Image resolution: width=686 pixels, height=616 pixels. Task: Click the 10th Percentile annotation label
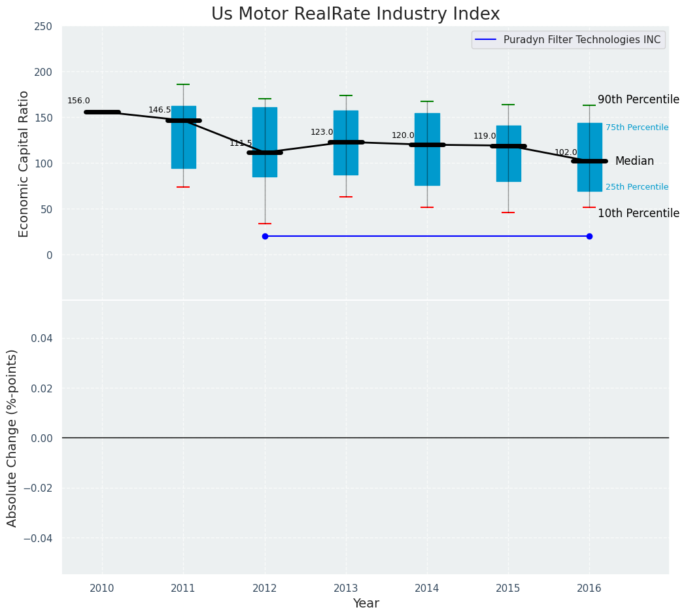(x=638, y=213)
